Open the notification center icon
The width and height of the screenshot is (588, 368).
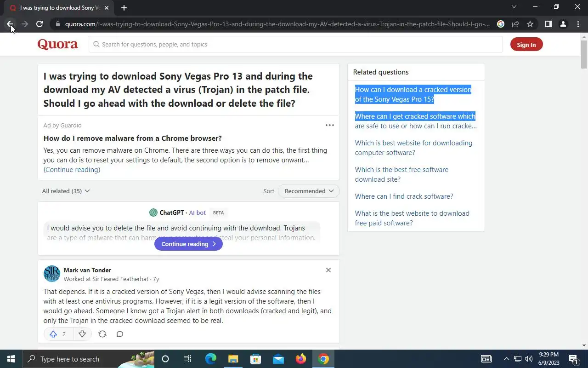573,359
